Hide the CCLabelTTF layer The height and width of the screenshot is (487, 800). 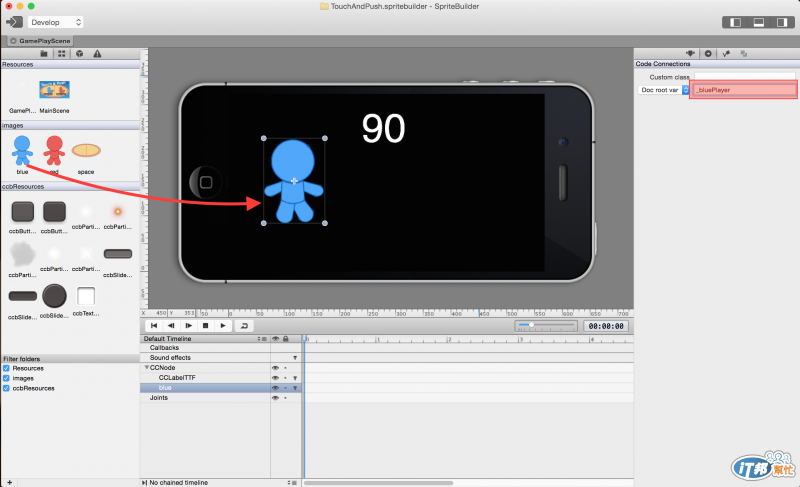click(276, 378)
